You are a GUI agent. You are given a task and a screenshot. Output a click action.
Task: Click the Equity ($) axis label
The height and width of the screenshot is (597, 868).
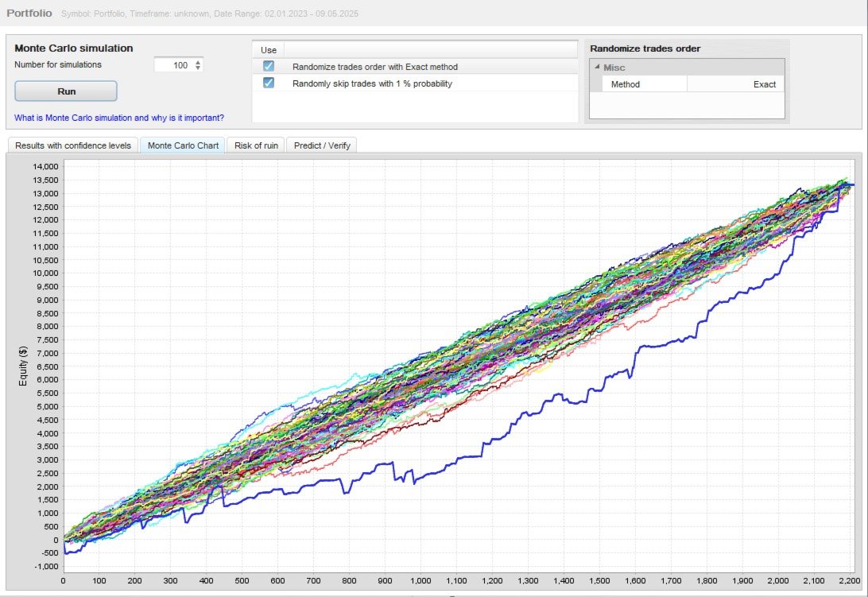[23, 366]
